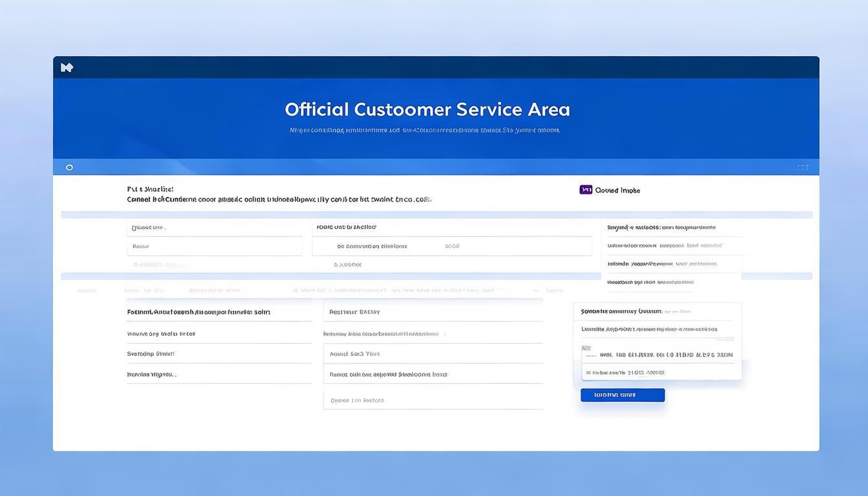Viewport: 868px width, 496px height.
Task: Focus the "Aouict Sata Yous" input field
Action: tap(433, 354)
